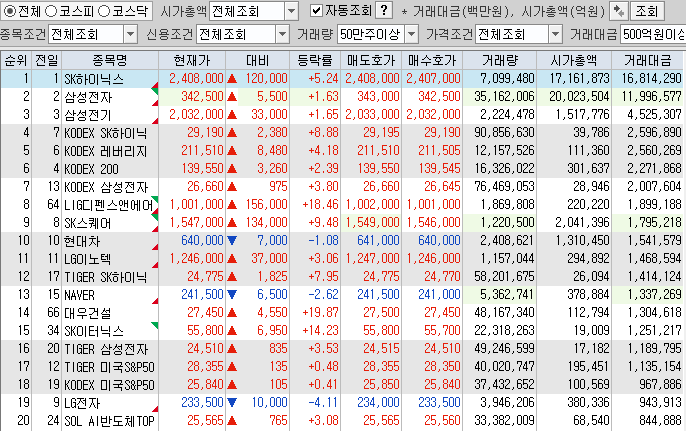The height and width of the screenshot is (431, 686).
Task: Open the 종목조건 dropdown
Action: (130, 35)
